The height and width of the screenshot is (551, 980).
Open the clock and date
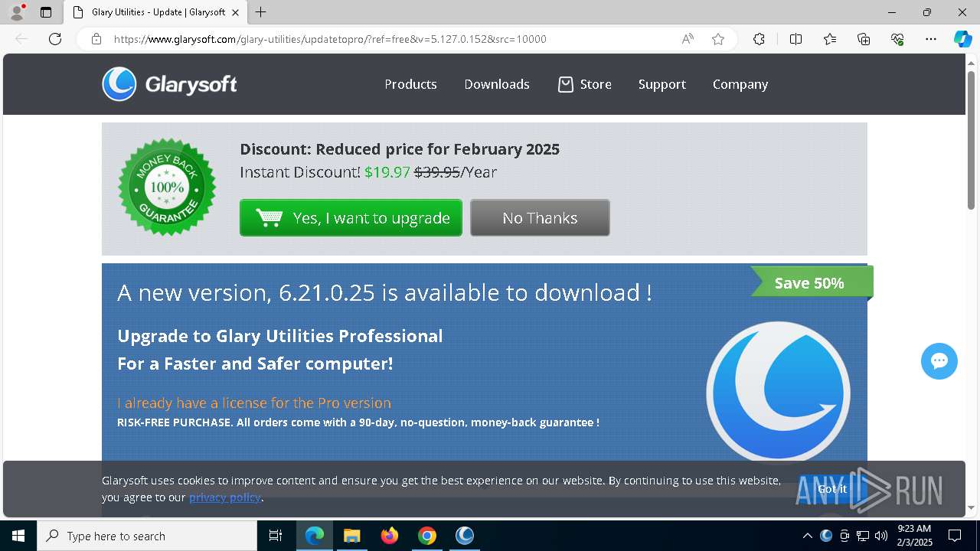(x=914, y=536)
